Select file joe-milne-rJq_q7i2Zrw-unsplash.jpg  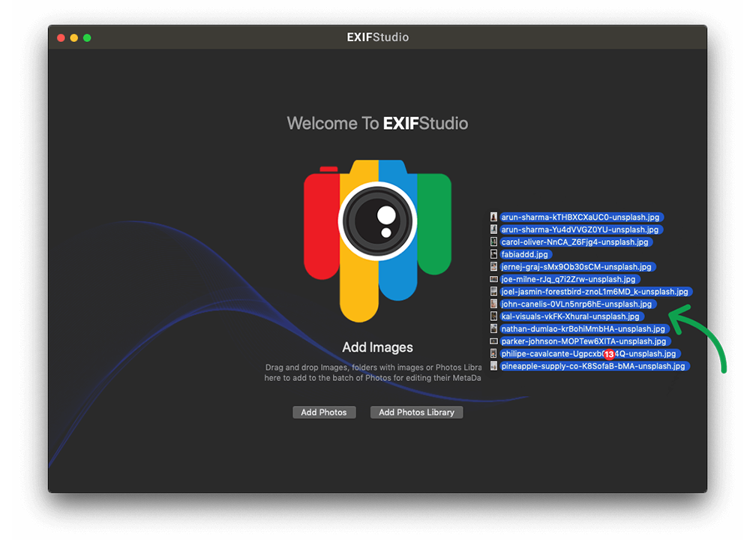click(570, 279)
